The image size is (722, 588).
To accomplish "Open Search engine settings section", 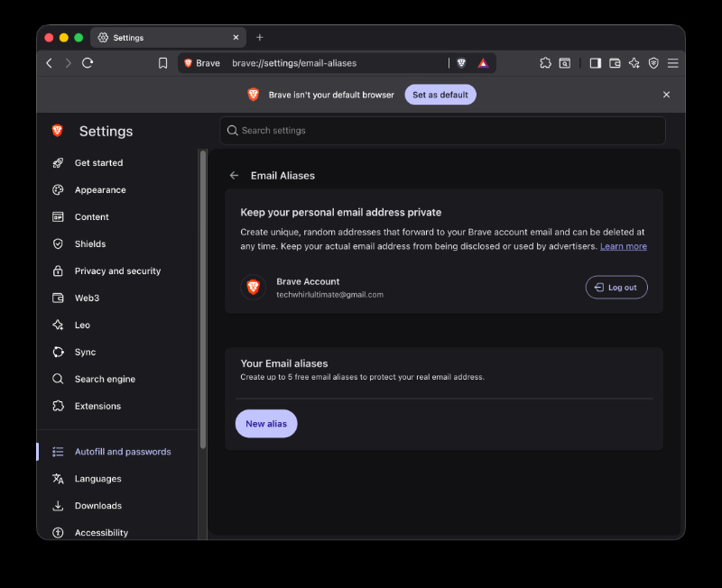I will click(105, 379).
